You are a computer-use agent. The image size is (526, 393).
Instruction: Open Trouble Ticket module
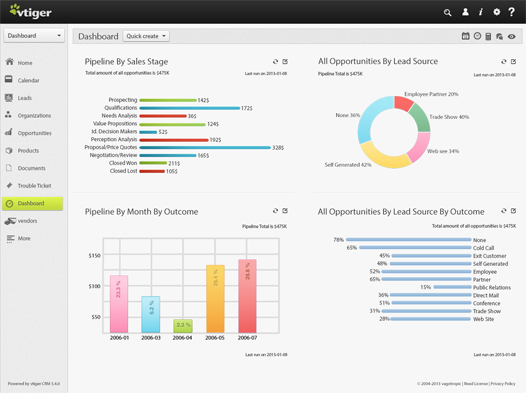(35, 185)
